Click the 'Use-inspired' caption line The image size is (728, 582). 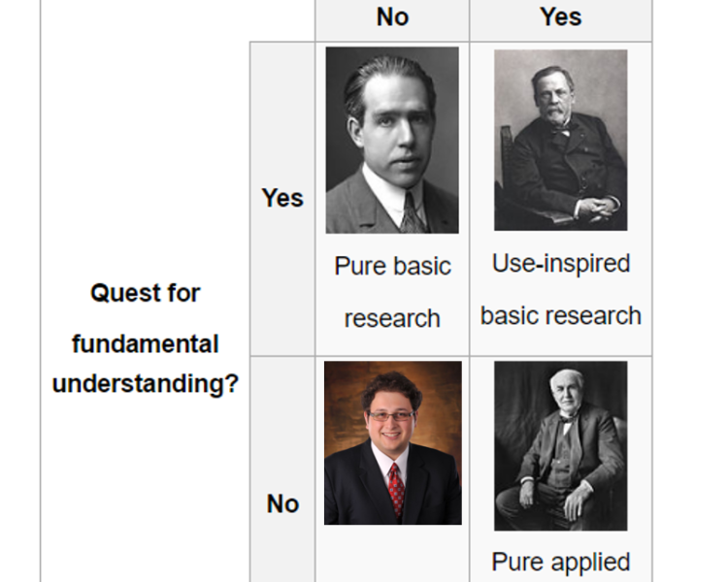560,264
